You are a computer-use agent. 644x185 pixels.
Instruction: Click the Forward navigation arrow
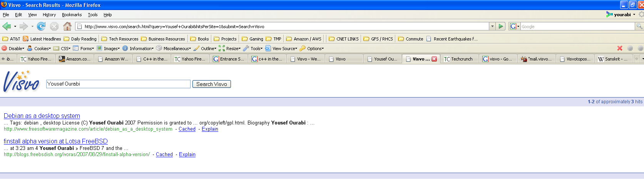23,26
